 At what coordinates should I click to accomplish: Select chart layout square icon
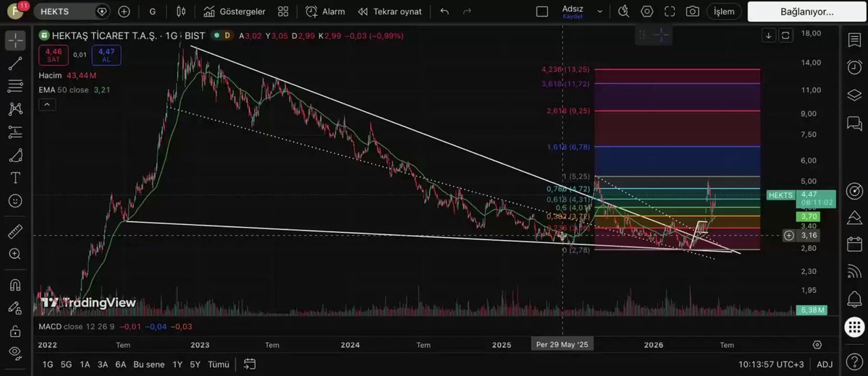(x=542, y=11)
